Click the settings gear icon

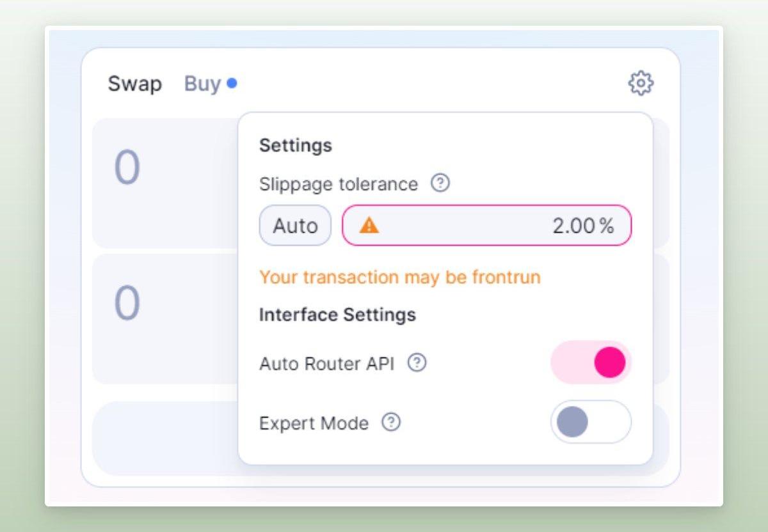tap(641, 83)
